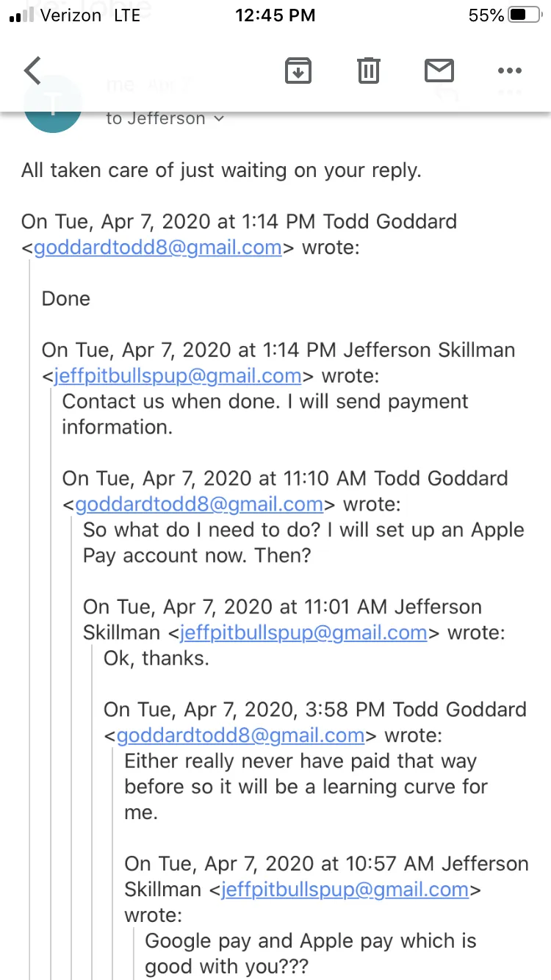Go back using the left arrow icon

[33, 71]
